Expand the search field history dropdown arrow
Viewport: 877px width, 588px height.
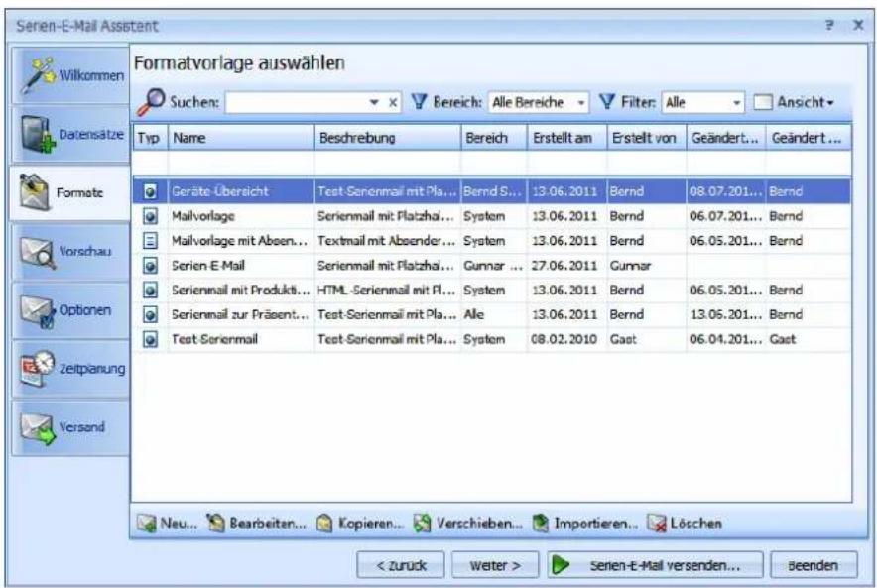click(374, 102)
